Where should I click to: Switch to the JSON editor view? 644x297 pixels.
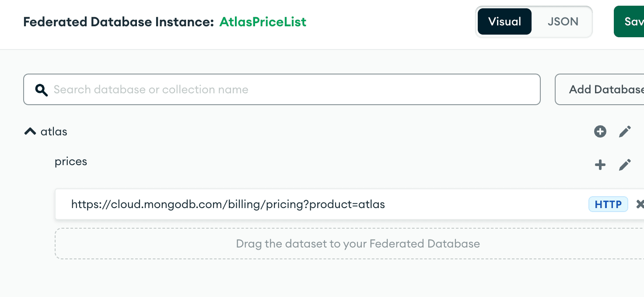563,21
